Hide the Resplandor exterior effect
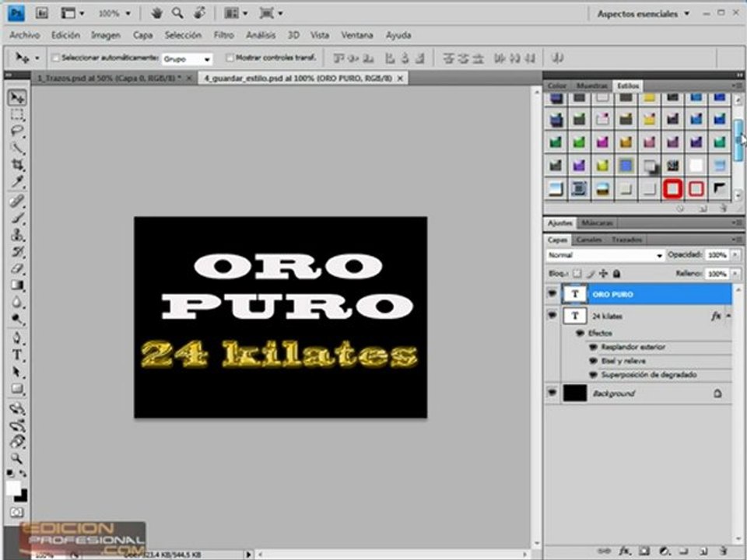The height and width of the screenshot is (560, 747). (x=593, y=347)
